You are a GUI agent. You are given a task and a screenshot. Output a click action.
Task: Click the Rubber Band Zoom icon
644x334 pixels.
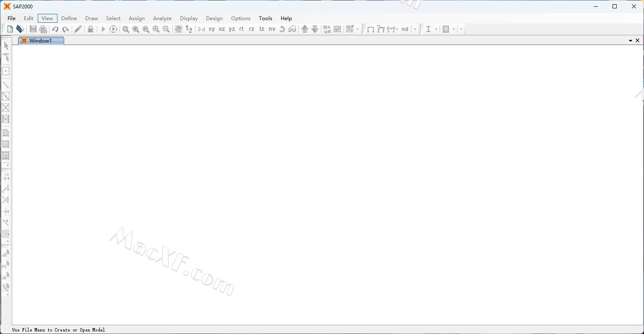coord(125,29)
